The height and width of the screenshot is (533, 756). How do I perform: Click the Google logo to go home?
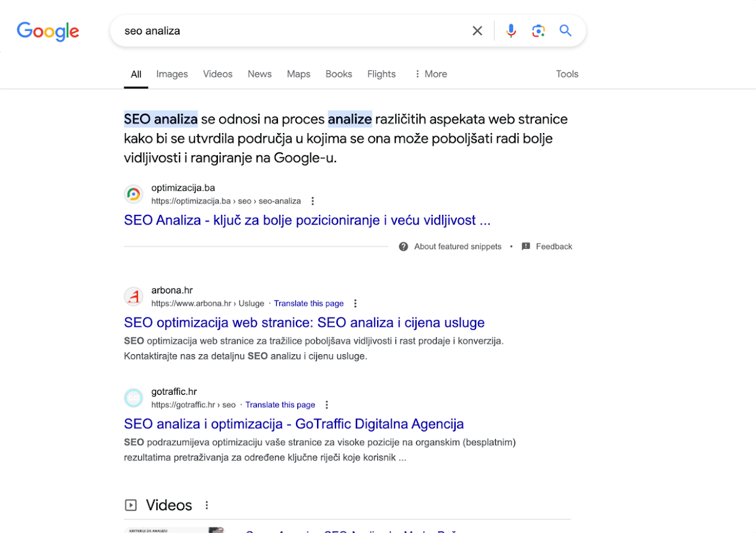click(48, 32)
